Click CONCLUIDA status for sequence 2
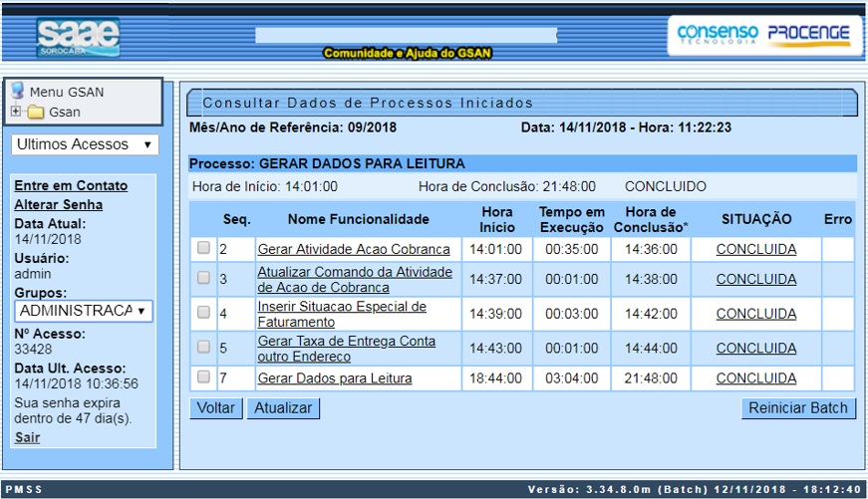The height and width of the screenshot is (499, 868). 756,249
